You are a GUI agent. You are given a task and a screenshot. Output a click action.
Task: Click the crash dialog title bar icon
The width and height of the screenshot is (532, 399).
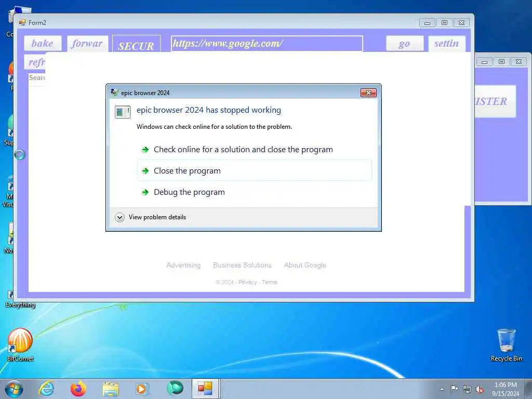pyautogui.click(x=115, y=92)
